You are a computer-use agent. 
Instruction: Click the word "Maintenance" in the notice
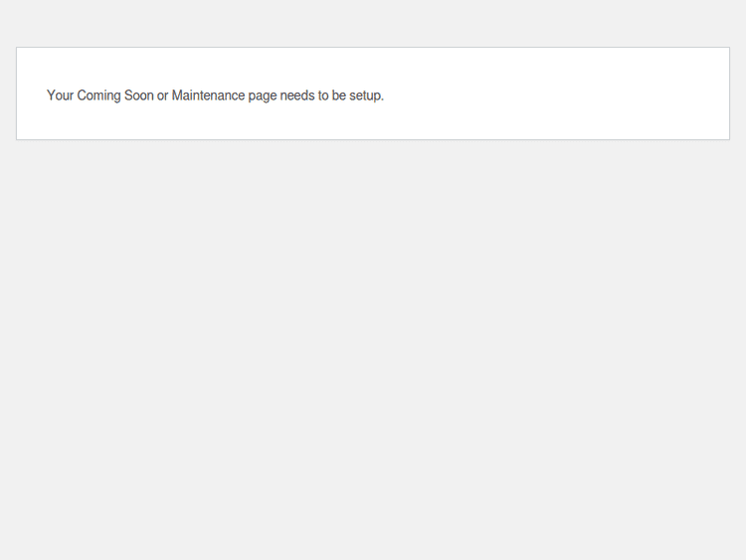click(x=208, y=95)
